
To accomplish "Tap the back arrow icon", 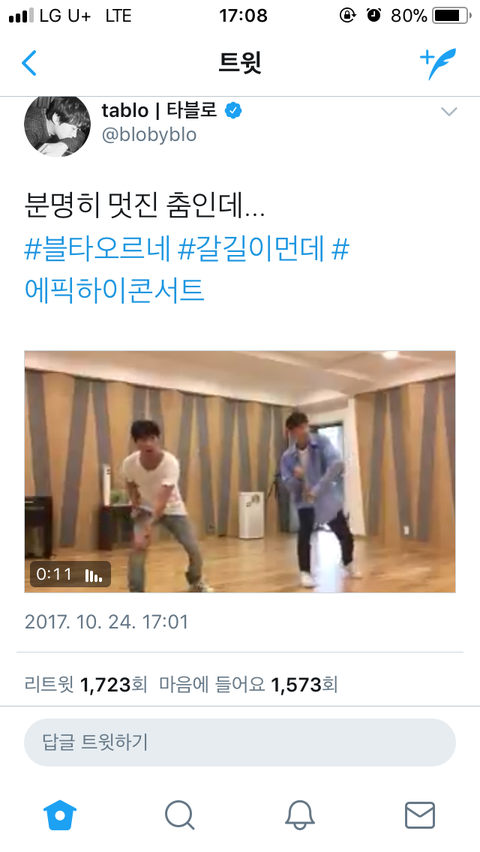I will 29,63.
